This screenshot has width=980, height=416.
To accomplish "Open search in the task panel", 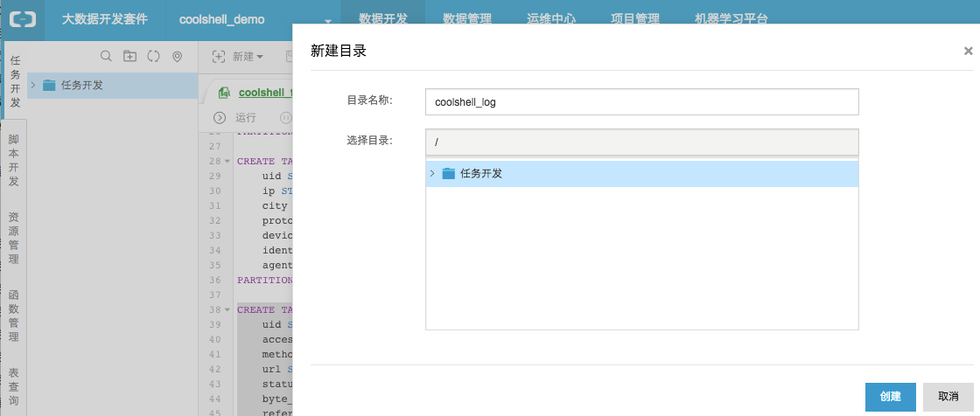I will pyautogui.click(x=106, y=56).
